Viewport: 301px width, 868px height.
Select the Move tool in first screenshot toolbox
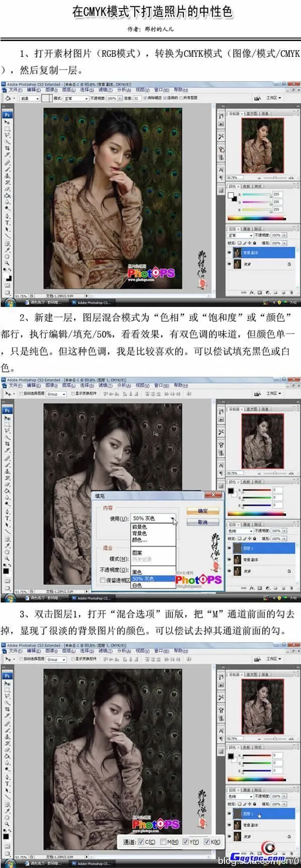[x=7, y=122]
